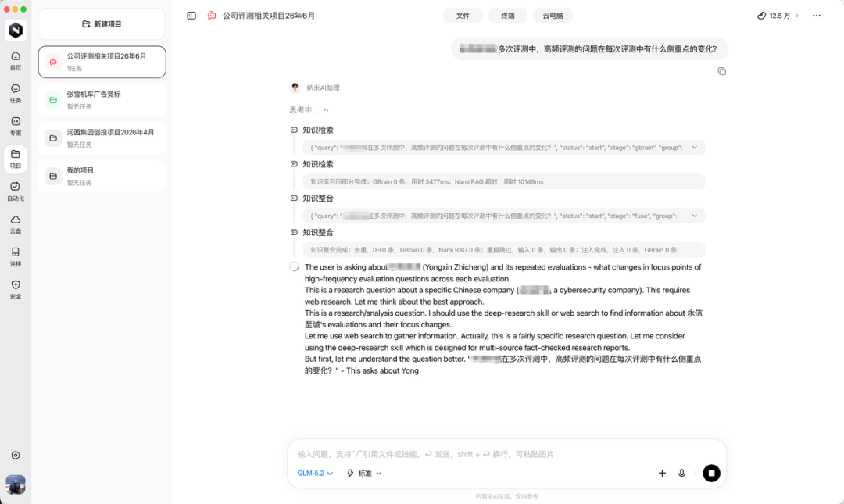The width and height of the screenshot is (844, 504).
Task: Collapse the 思考中 thinking section
Action: pos(326,110)
